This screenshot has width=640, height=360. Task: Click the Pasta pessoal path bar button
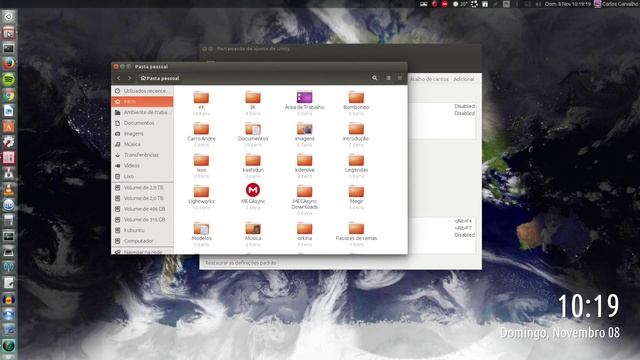(160, 78)
